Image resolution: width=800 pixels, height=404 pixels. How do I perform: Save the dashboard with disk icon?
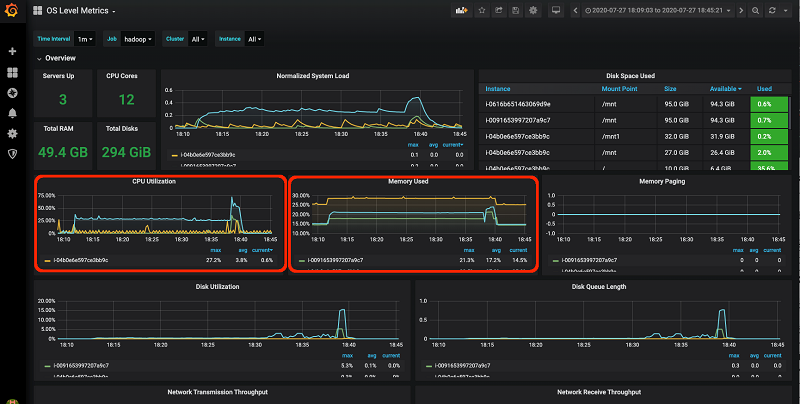[x=516, y=10]
